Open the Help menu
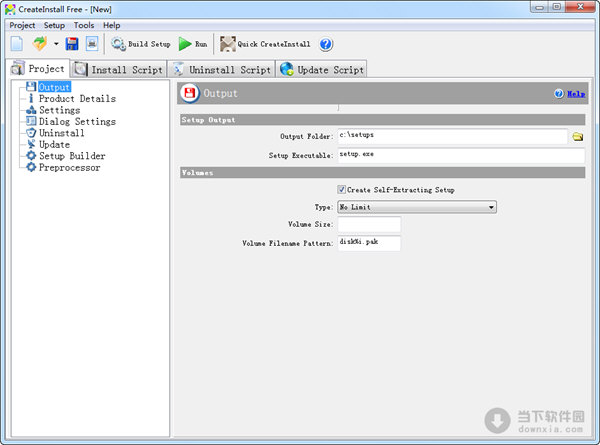 (x=111, y=25)
